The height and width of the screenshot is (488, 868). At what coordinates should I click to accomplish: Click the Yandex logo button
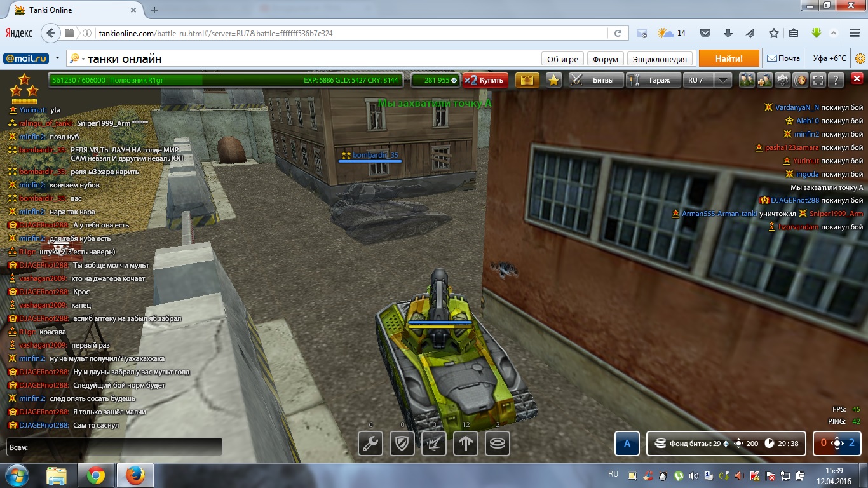[18, 33]
